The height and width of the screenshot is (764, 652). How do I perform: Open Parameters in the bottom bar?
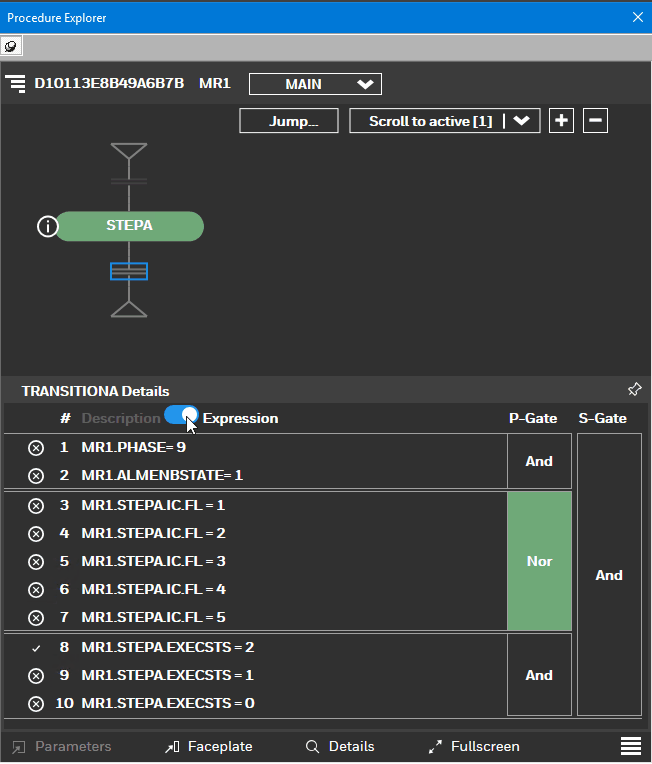pyautogui.click(x=61, y=746)
